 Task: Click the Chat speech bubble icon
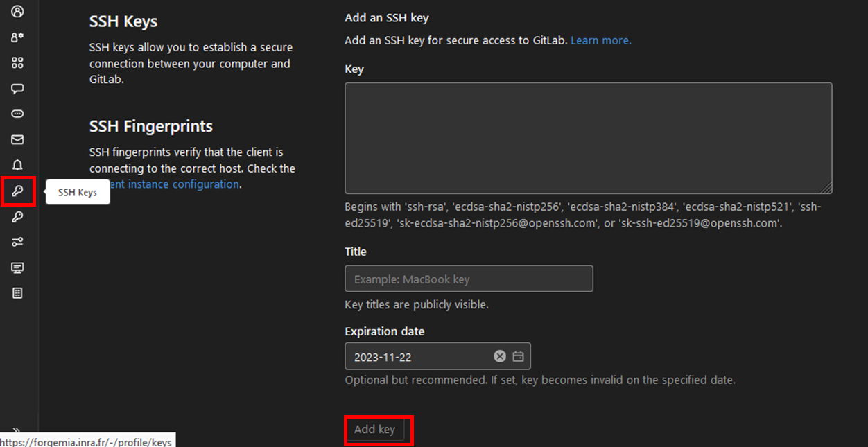click(17, 89)
